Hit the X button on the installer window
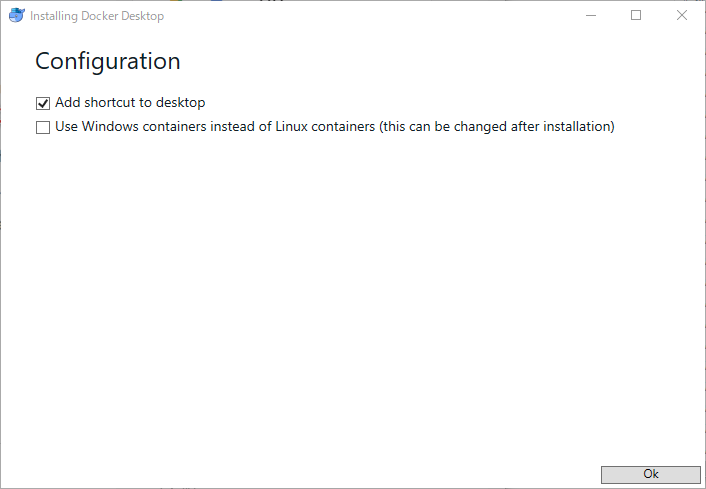Image resolution: width=706 pixels, height=489 pixels. [x=682, y=16]
